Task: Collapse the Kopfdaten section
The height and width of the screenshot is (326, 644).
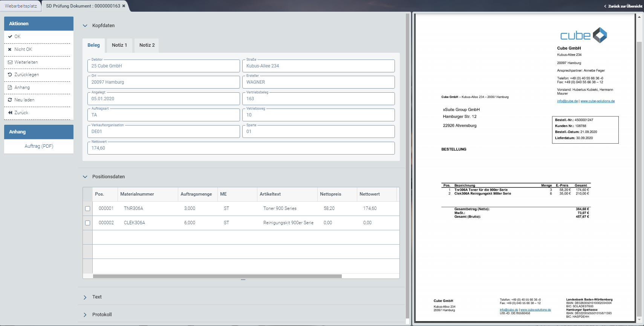Action: [x=85, y=26]
